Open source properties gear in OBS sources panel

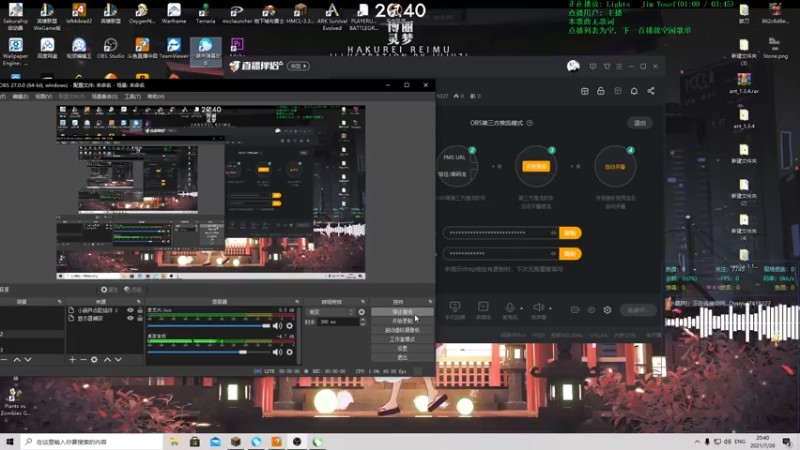pyautogui.click(x=94, y=360)
